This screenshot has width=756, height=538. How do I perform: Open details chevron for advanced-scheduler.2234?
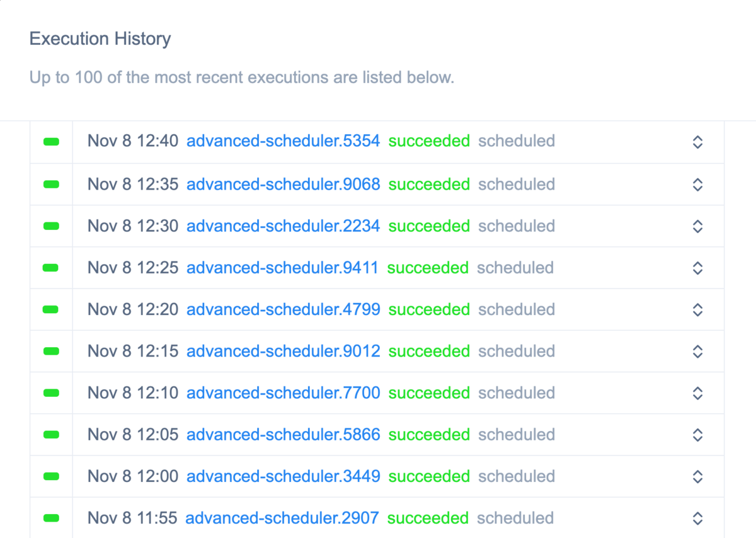click(697, 226)
